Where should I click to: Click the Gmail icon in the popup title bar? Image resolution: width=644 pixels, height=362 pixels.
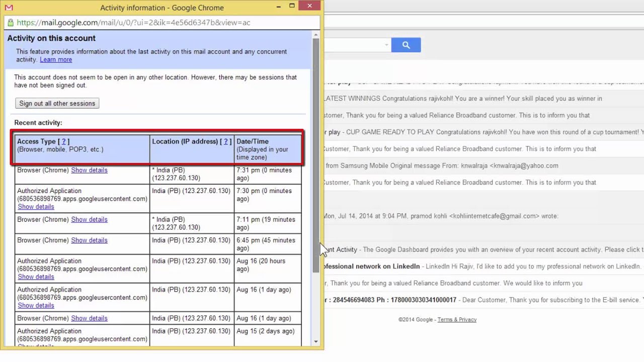point(9,8)
